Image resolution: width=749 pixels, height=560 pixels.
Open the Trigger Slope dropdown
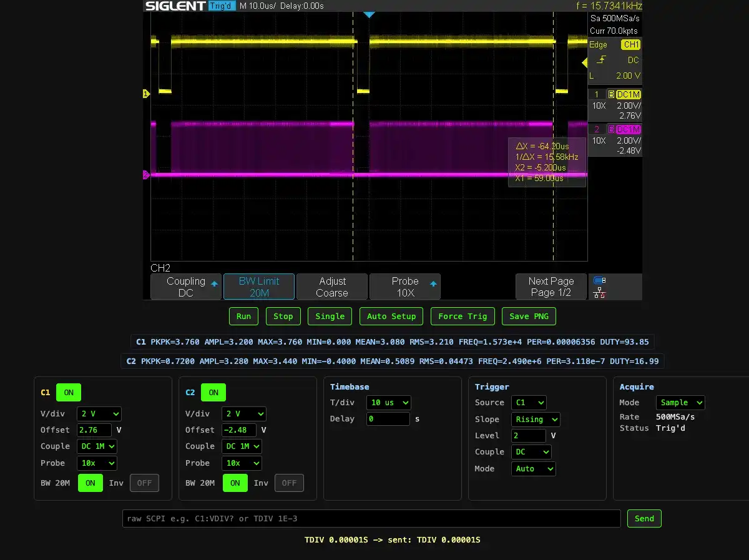pos(536,420)
